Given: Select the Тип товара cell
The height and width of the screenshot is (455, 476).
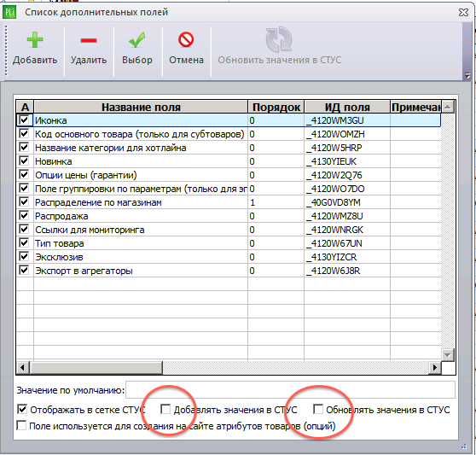Looking at the screenshot, I should pyautogui.click(x=141, y=243).
